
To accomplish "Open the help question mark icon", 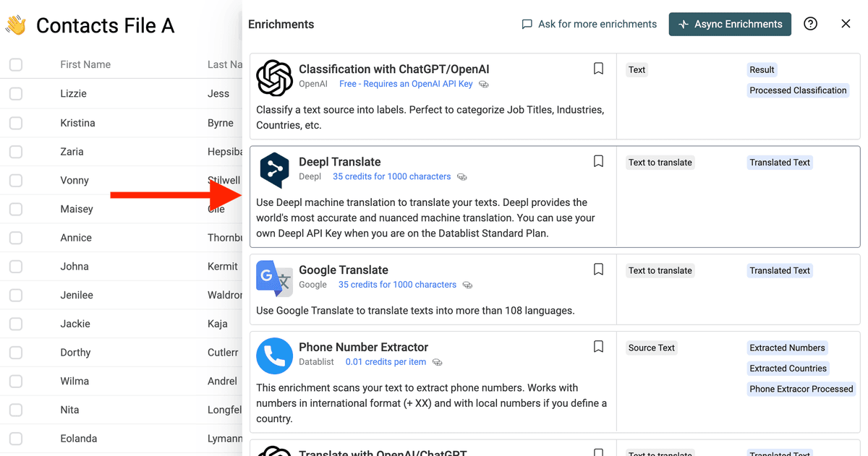I will click(x=811, y=24).
